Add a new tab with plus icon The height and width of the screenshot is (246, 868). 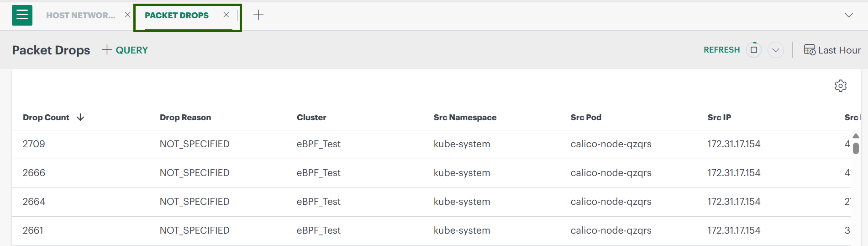[x=258, y=15]
